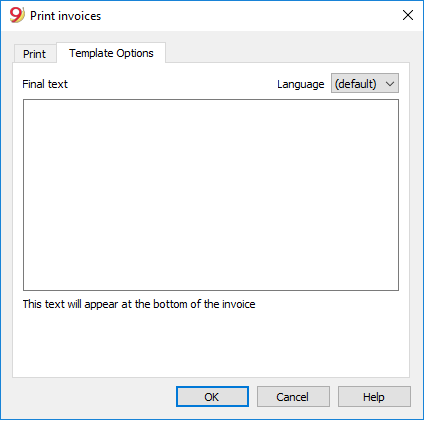Click the Banana 9 app icon in title bar

pyautogui.click(x=17, y=15)
